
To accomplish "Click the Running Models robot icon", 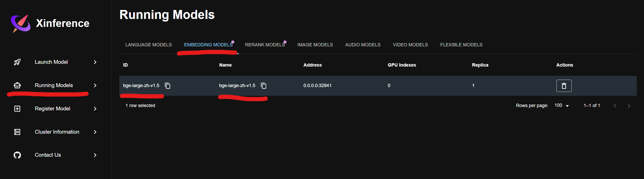I will click(x=17, y=85).
